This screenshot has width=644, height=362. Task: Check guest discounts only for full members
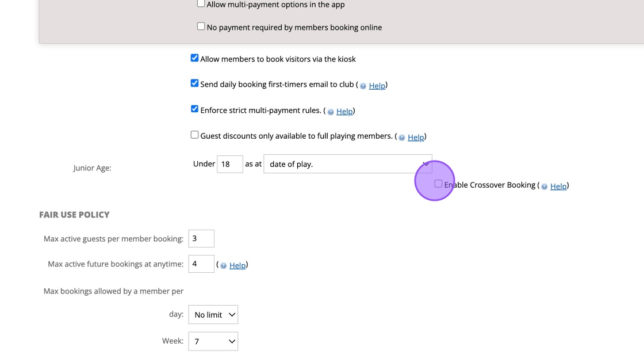[194, 135]
